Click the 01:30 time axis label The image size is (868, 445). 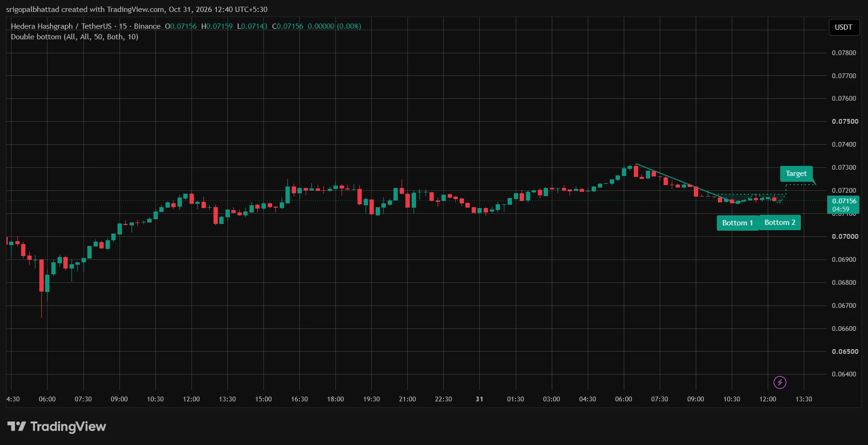coord(515,399)
